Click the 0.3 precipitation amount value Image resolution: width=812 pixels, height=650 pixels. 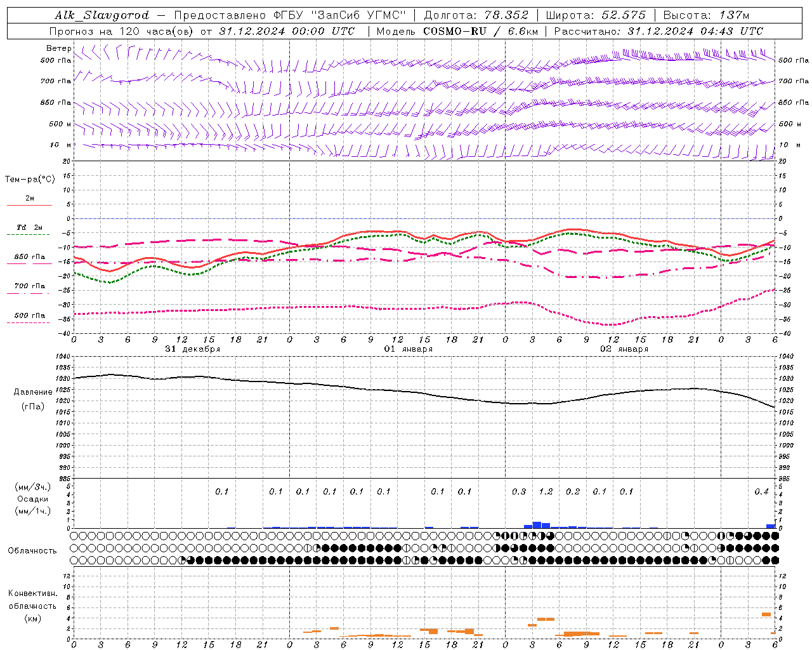pos(519,492)
